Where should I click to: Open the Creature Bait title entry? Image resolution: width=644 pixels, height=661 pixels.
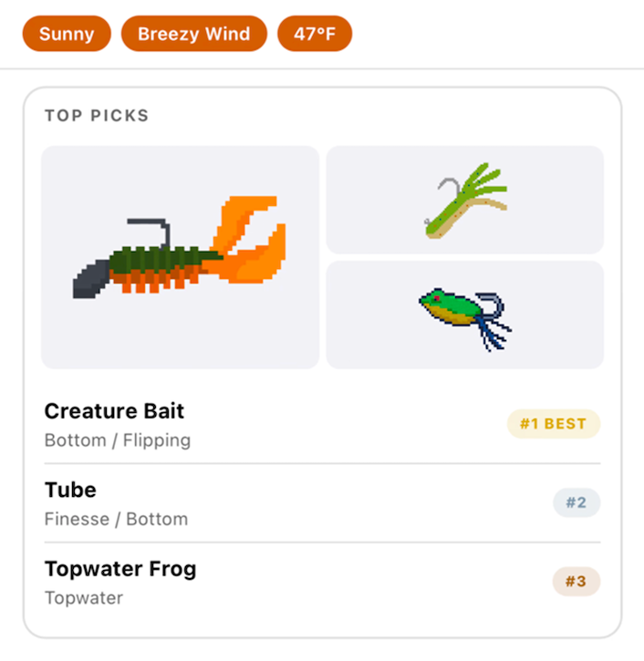[114, 411]
